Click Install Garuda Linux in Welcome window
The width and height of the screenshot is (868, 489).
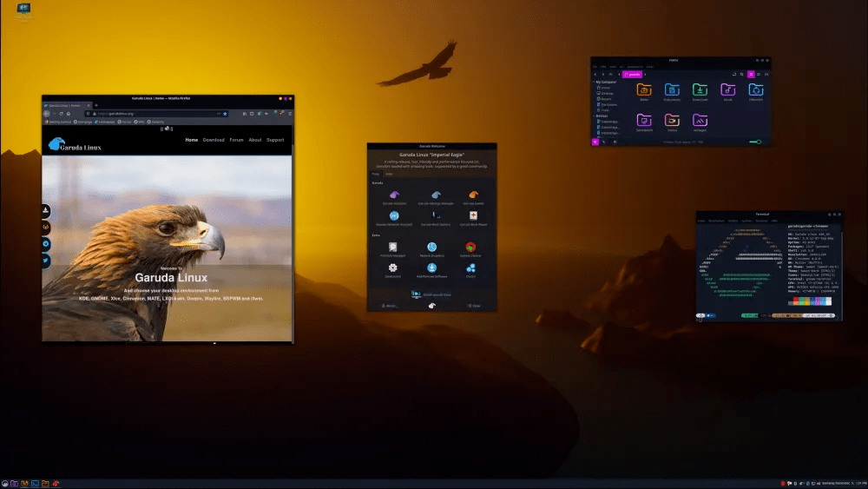[x=431, y=294]
